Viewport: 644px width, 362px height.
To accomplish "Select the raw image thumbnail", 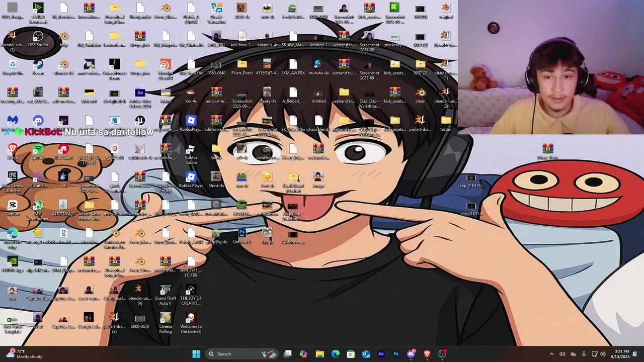I will 13,292.
